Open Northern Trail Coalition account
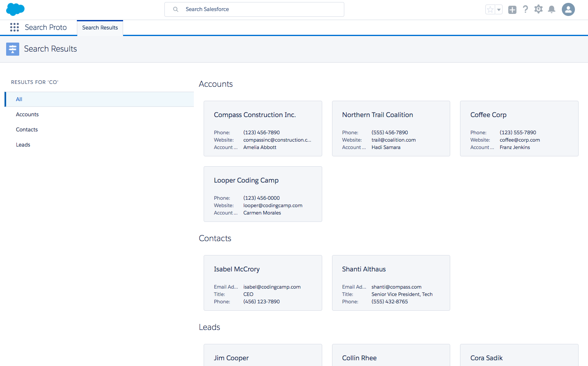 point(377,115)
